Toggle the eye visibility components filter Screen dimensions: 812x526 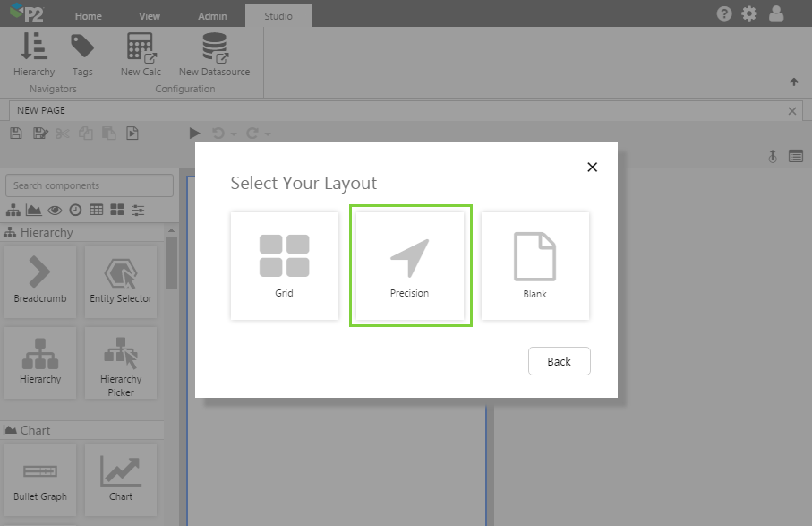[x=55, y=210]
